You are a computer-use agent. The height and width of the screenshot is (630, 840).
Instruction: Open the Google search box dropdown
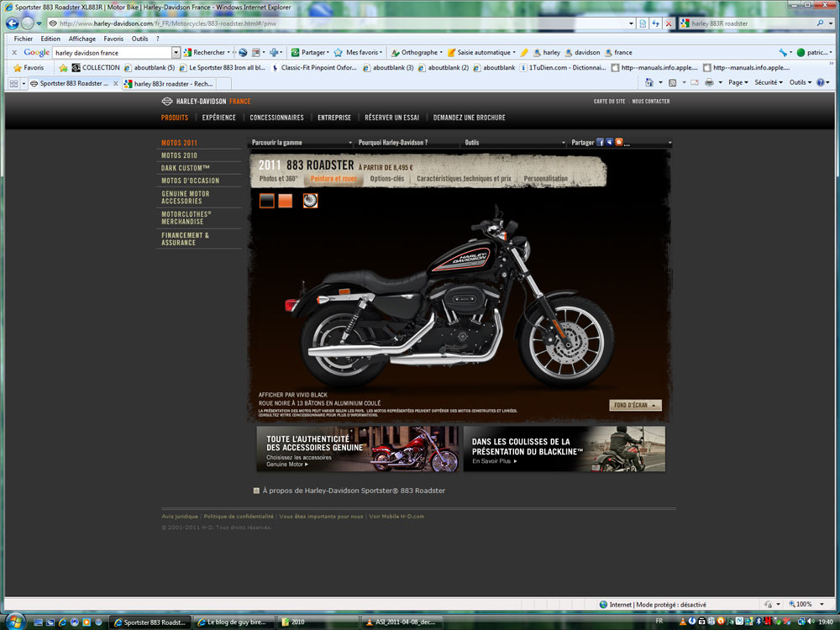(x=176, y=52)
